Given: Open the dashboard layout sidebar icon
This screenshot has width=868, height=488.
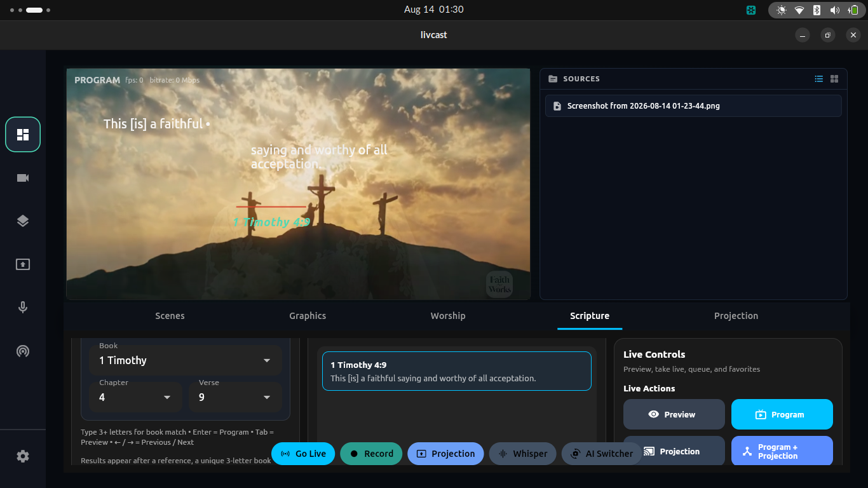Looking at the screenshot, I should (x=23, y=135).
